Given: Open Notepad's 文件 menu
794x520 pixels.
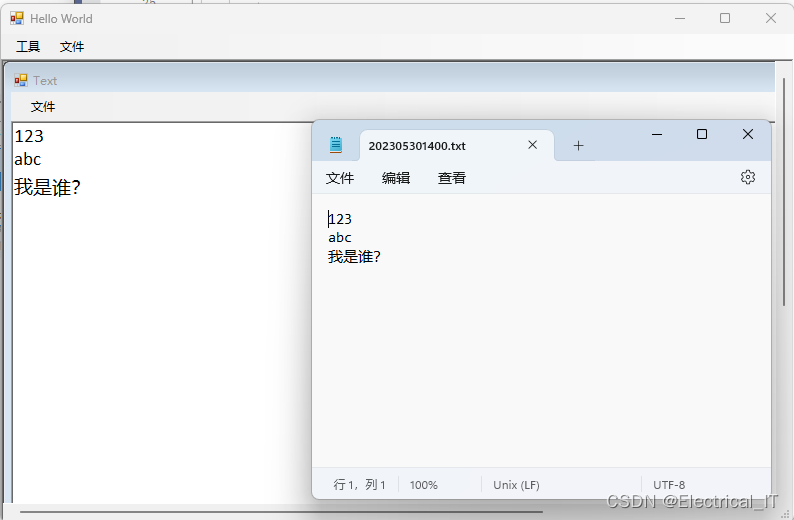Looking at the screenshot, I should click(340, 178).
